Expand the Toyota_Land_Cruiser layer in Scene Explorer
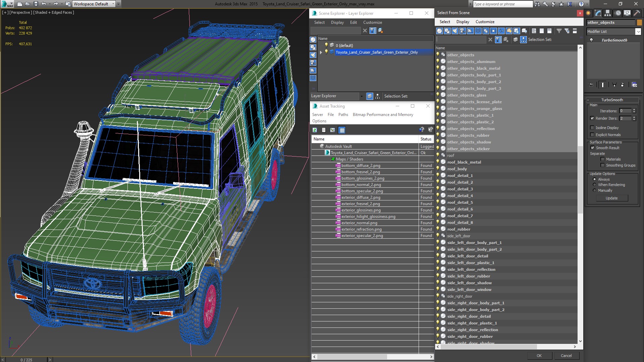 pyautogui.click(x=321, y=52)
